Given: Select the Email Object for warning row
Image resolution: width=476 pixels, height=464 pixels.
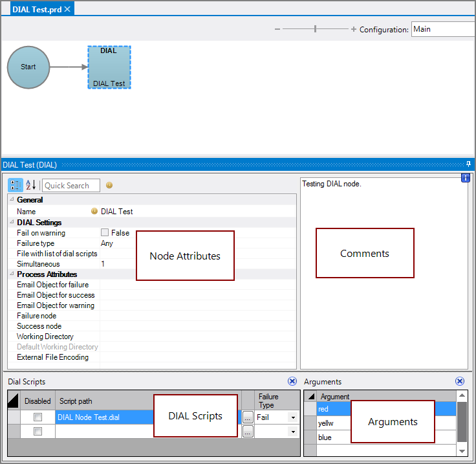Looking at the screenshot, I should pyautogui.click(x=152, y=305).
